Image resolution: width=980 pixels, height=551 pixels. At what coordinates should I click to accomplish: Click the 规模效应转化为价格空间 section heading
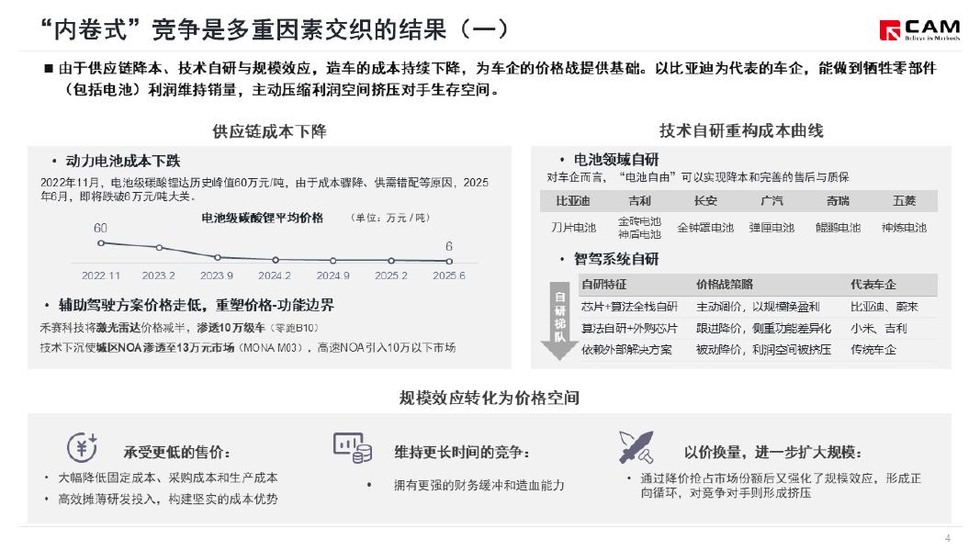[490, 398]
